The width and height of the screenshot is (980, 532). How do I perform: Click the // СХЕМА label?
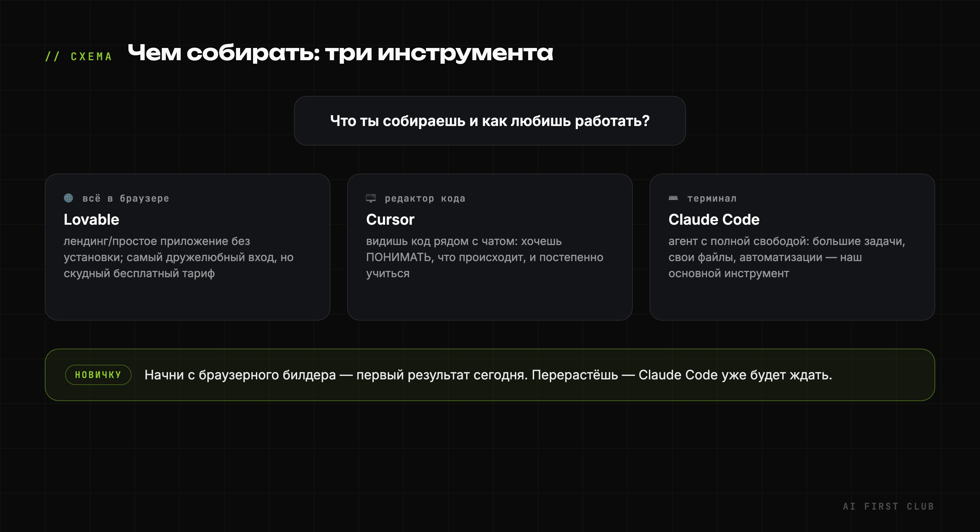(x=78, y=57)
